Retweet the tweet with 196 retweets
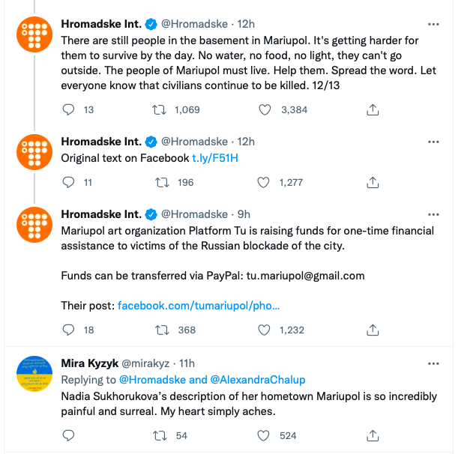This screenshot has width=476, height=454. pos(159,182)
